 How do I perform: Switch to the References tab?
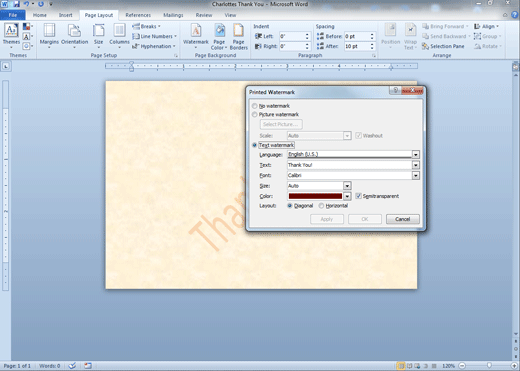tap(138, 15)
